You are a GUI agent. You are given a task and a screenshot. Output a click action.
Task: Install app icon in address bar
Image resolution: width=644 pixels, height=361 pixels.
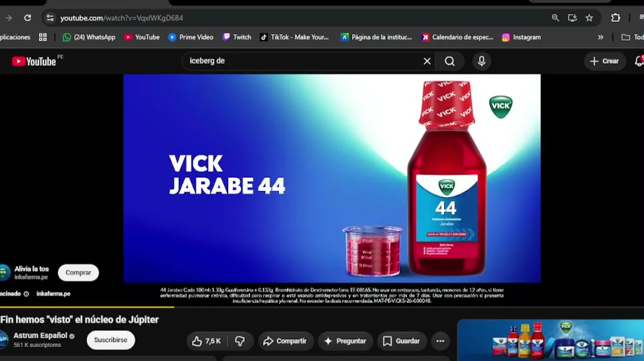pos(572,18)
